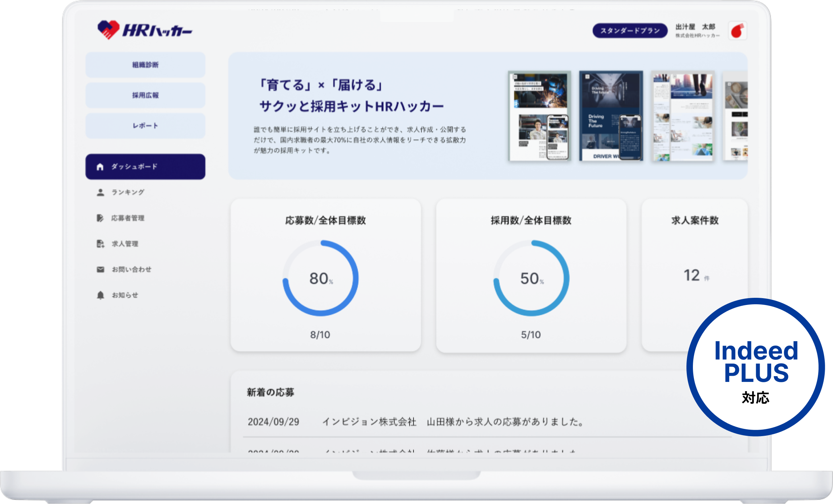This screenshot has width=833, height=504.
Task: Click the user name 出汁屋 太郎
Action: pos(695,27)
